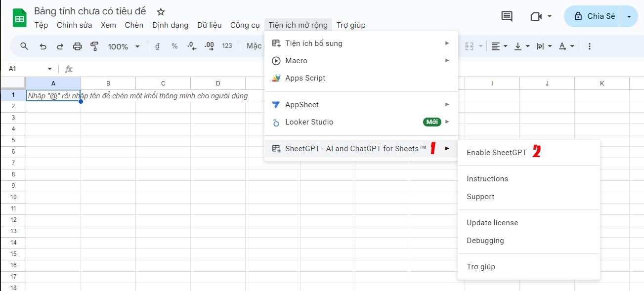Image resolution: width=644 pixels, height=291 pixels.
Task: Open Apps Script from the extensions menu
Action: [305, 78]
